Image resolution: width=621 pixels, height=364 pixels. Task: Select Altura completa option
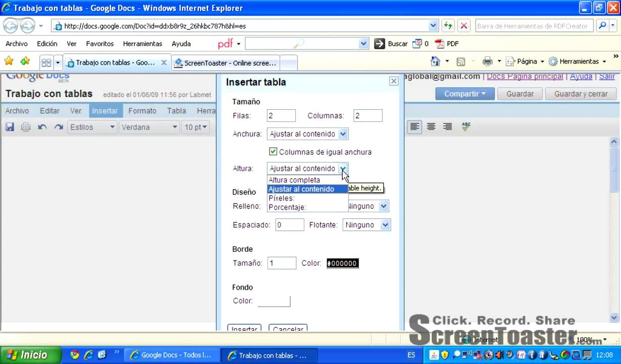(x=307, y=180)
